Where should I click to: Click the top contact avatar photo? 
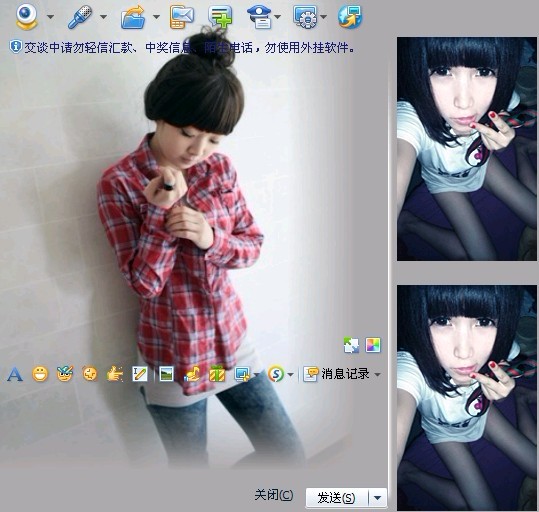pyautogui.click(x=467, y=149)
